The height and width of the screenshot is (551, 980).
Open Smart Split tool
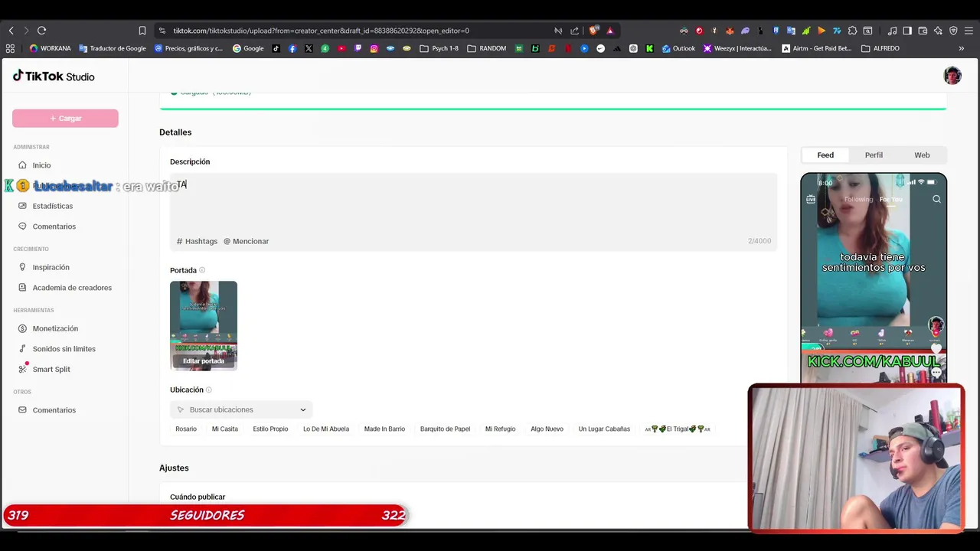(x=51, y=370)
